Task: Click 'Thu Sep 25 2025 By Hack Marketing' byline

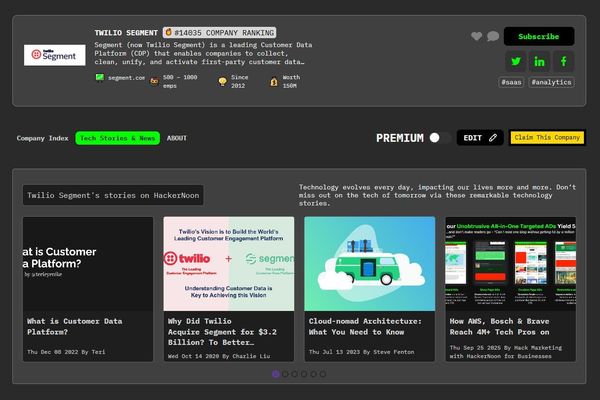Action: tap(505, 352)
